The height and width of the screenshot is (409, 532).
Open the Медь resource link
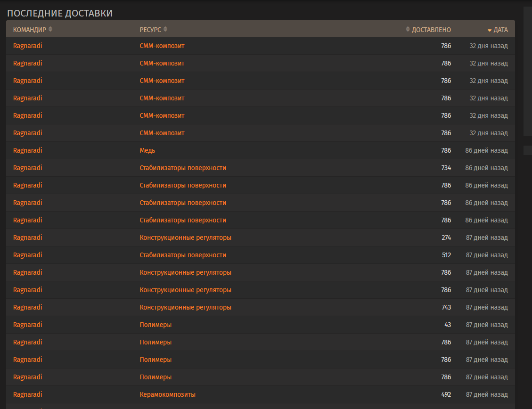coord(147,150)
